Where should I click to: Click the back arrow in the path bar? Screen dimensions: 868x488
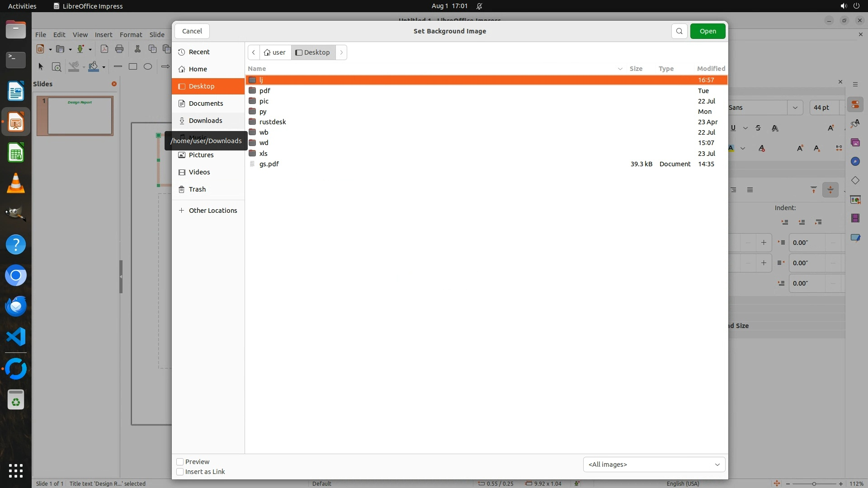coord(254,52)
